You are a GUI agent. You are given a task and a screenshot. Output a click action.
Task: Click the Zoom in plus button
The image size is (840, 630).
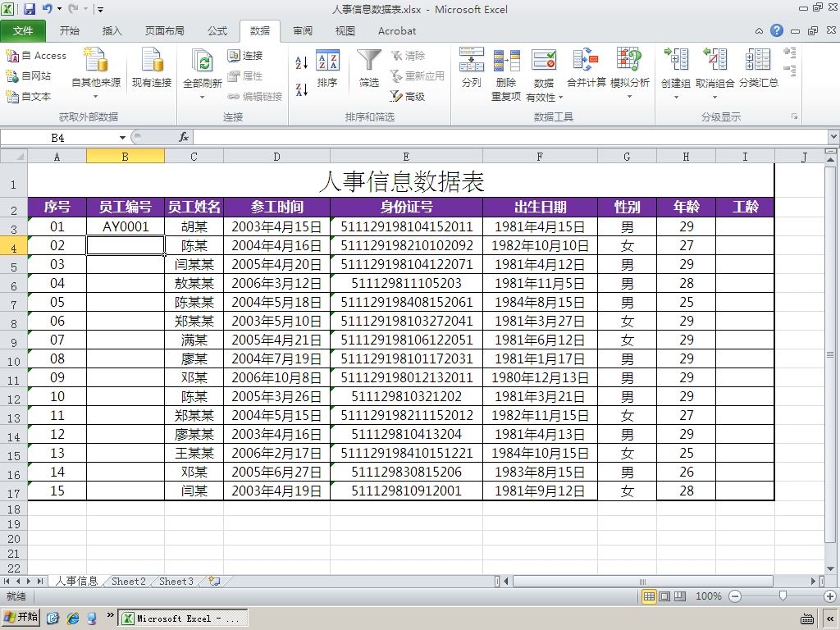(830, 596)
